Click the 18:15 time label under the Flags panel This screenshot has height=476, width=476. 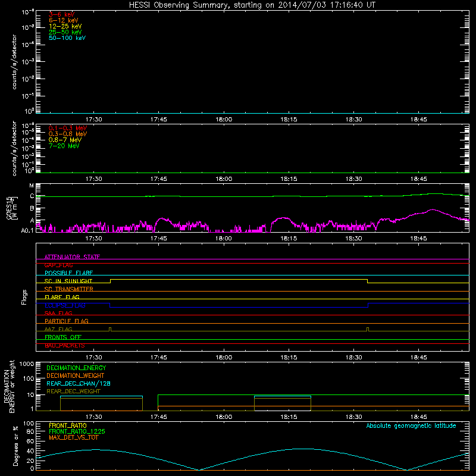(x=289, y=358)
